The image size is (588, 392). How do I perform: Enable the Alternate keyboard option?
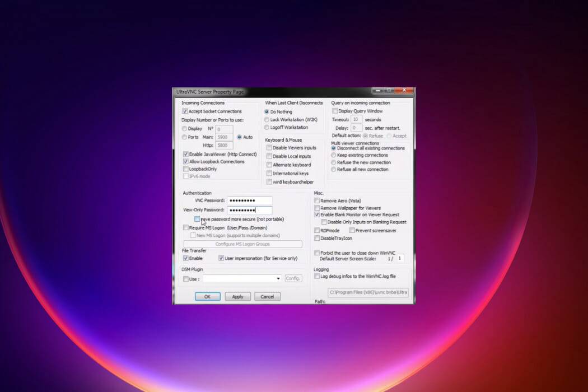[x=269, y=165]
